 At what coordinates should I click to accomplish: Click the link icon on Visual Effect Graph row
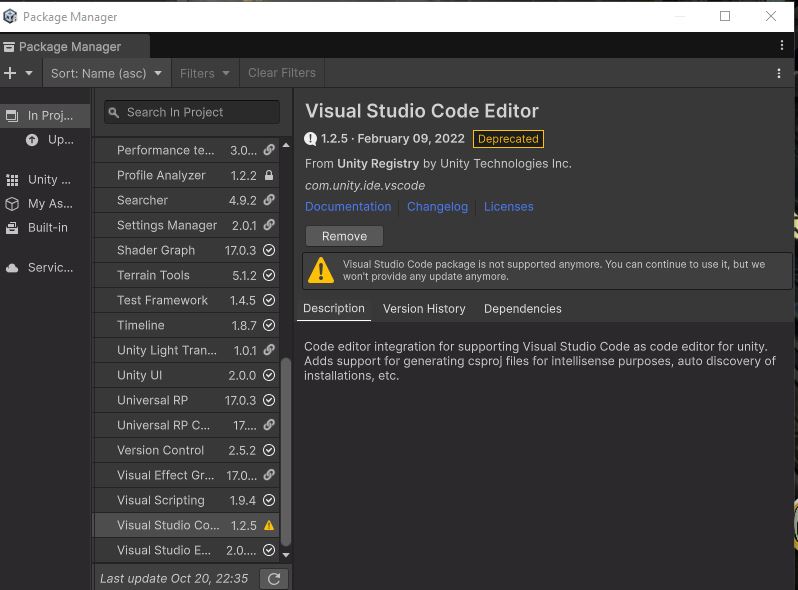pyautogui.click(x=269, y=475)
